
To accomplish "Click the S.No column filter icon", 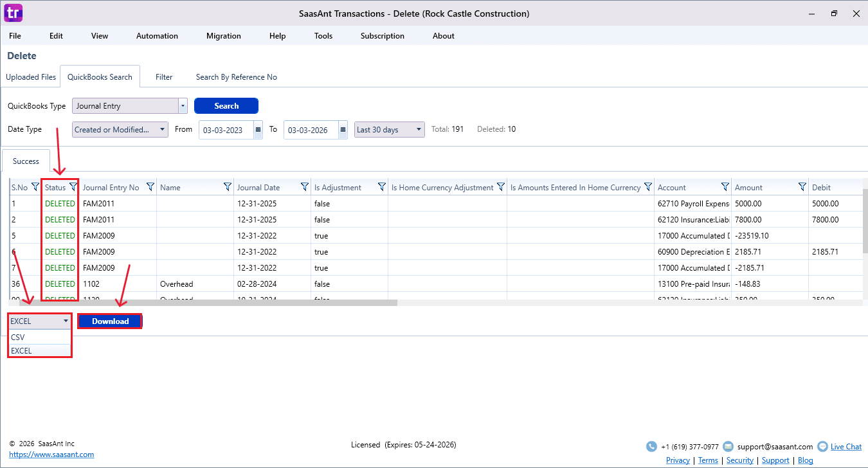I will (x=35, y=187).
